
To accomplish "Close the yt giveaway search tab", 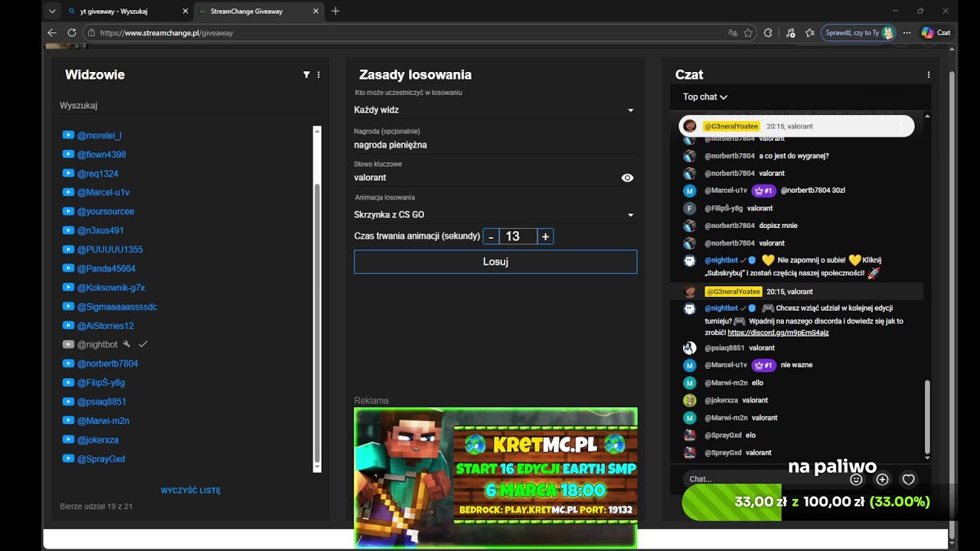I will click(x=185, y=11).
